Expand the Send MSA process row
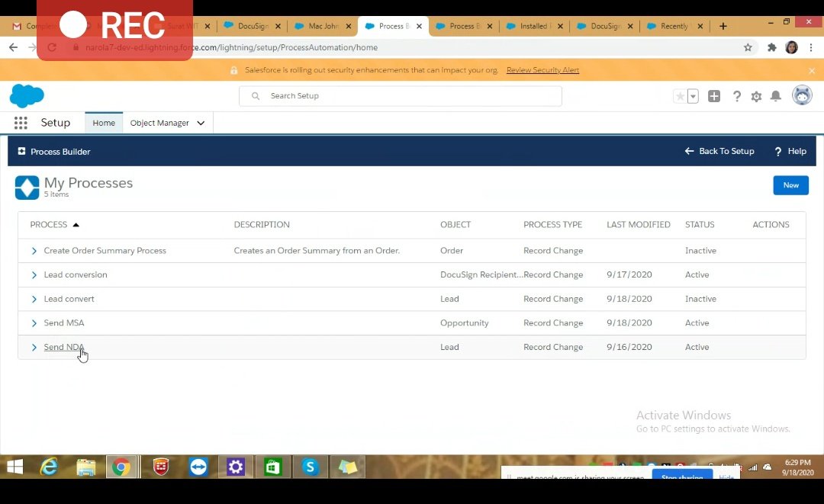 click(34, 323)
